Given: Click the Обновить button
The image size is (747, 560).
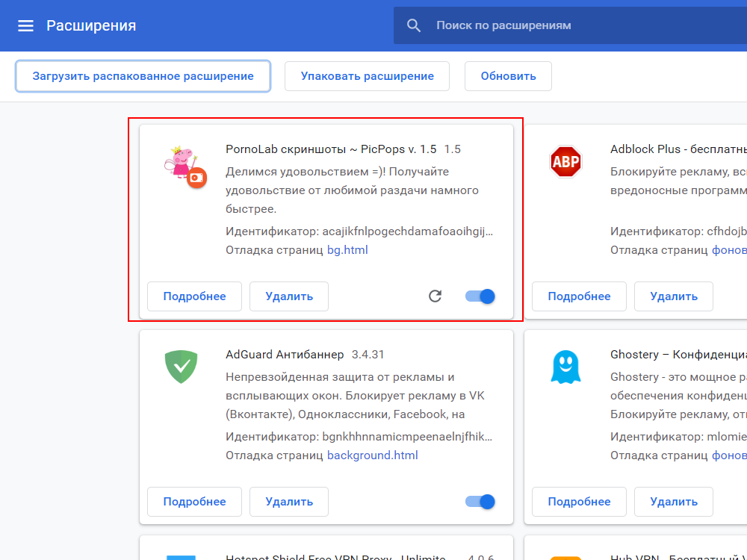Looking at the screenshot, I should (x=508, y=76).
